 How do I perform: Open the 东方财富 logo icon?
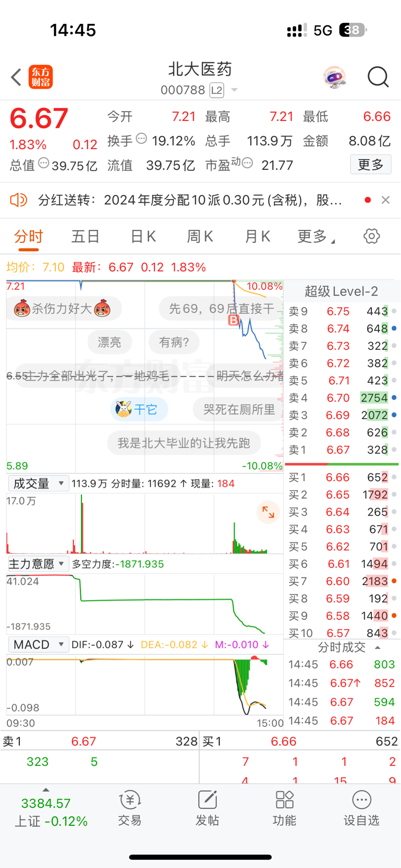tap(41, 77)
